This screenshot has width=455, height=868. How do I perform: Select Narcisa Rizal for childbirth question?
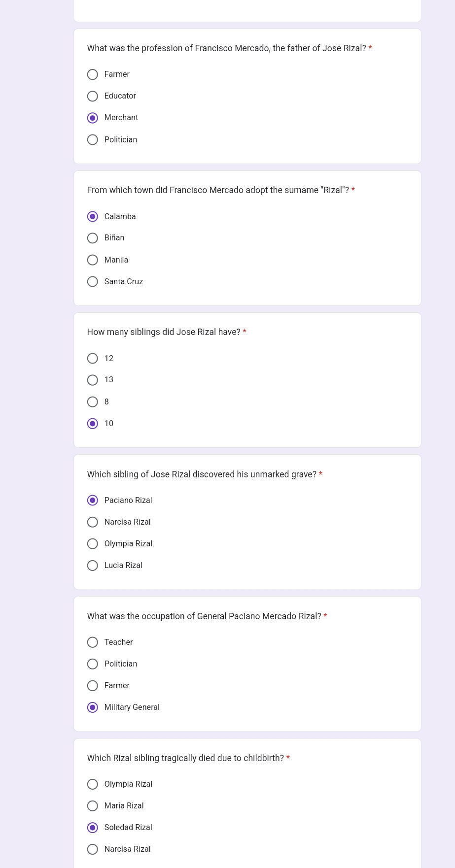pos(93,849)
